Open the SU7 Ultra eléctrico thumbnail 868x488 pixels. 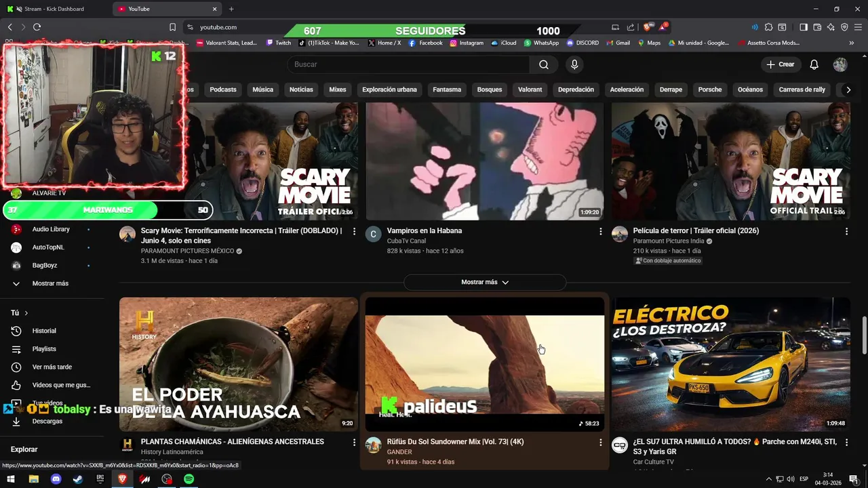click(x=731, y=364)
